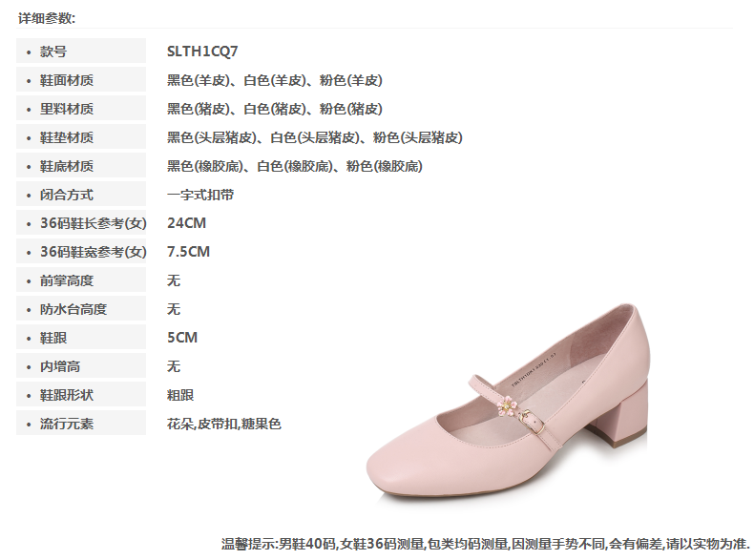The width and height of the screenshot is (754, 560).
Task: Click the flower buckle on the shoe strap
Action: (x=507, y=405)
